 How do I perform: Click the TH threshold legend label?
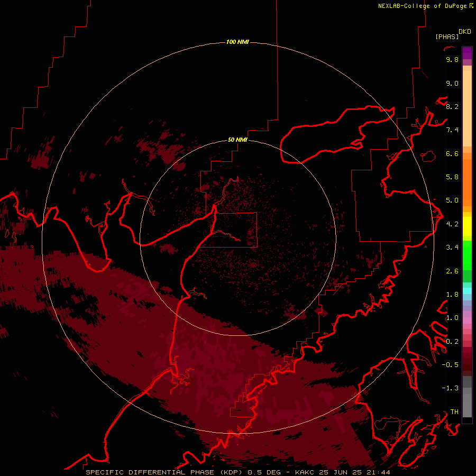(x=454, y=412)
